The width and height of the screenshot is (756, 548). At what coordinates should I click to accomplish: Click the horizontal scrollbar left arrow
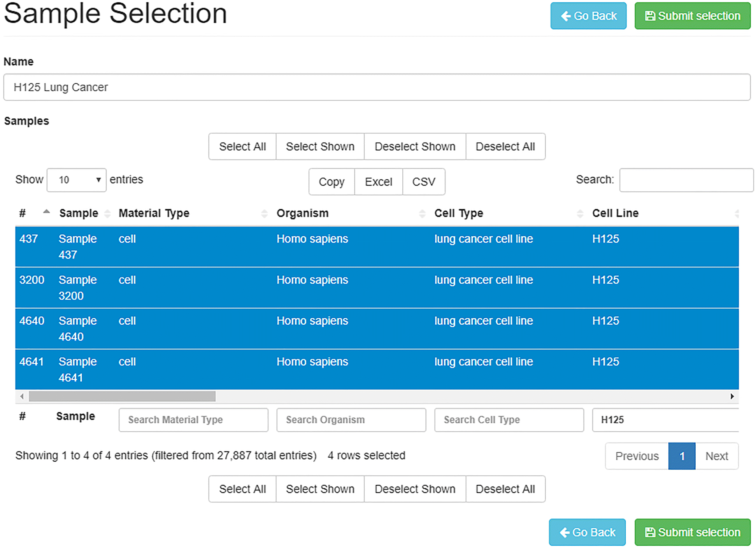tap(22, 396)
